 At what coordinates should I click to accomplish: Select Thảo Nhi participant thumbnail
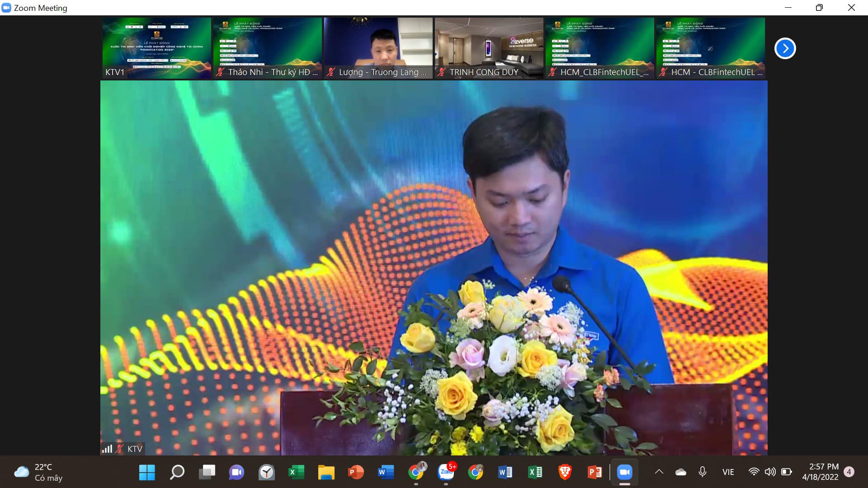(267, 48)
